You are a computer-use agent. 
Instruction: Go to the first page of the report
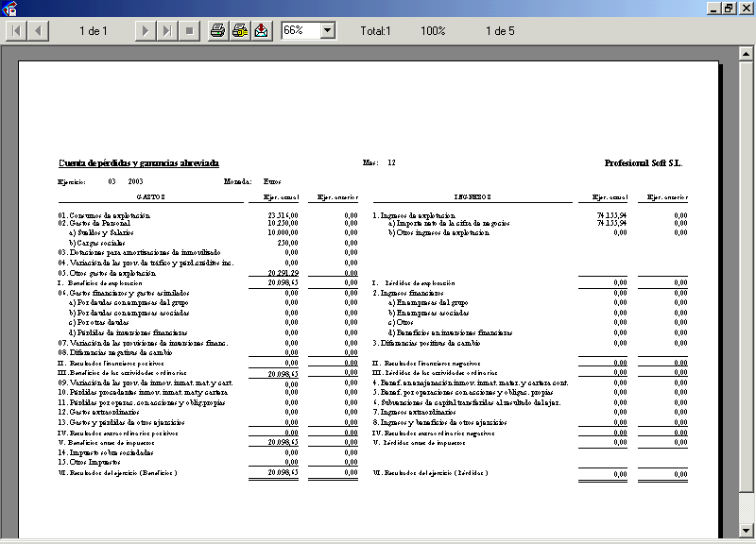coord(17,31)
